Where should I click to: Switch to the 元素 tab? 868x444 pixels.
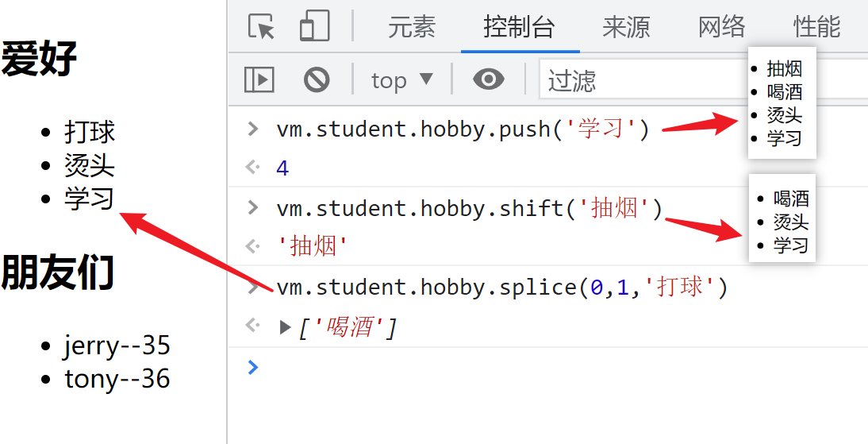tap(412, 27)
